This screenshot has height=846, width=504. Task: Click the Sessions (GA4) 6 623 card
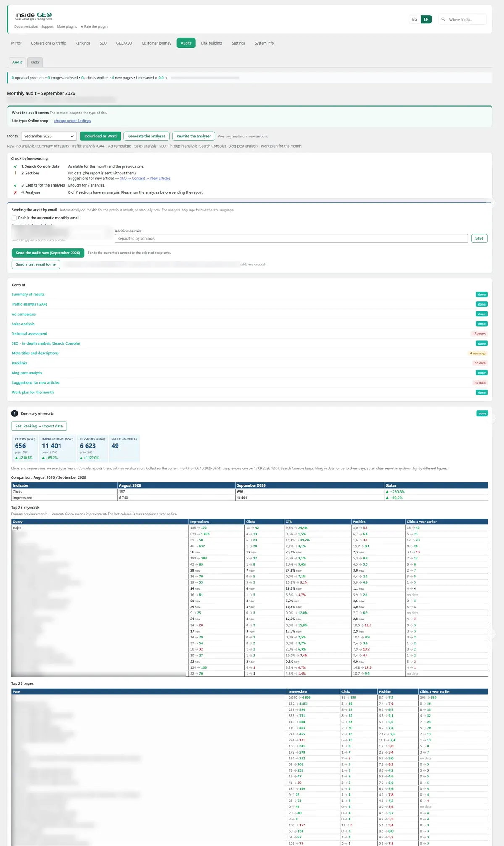92,448
